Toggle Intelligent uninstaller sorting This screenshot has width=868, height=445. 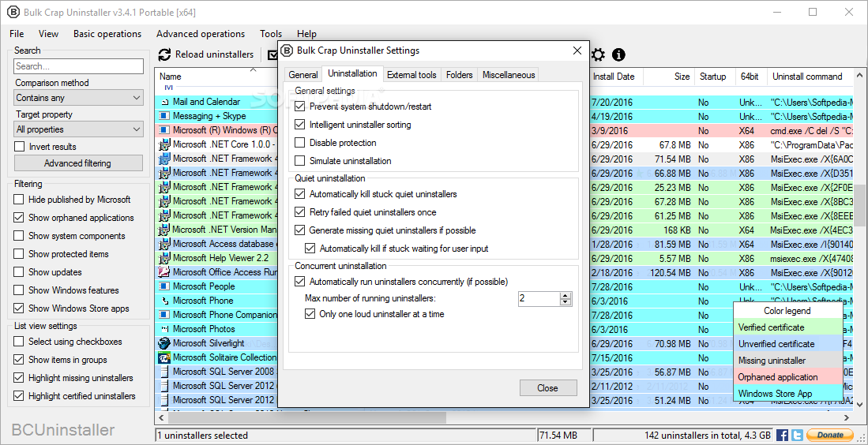coord(300,125)
